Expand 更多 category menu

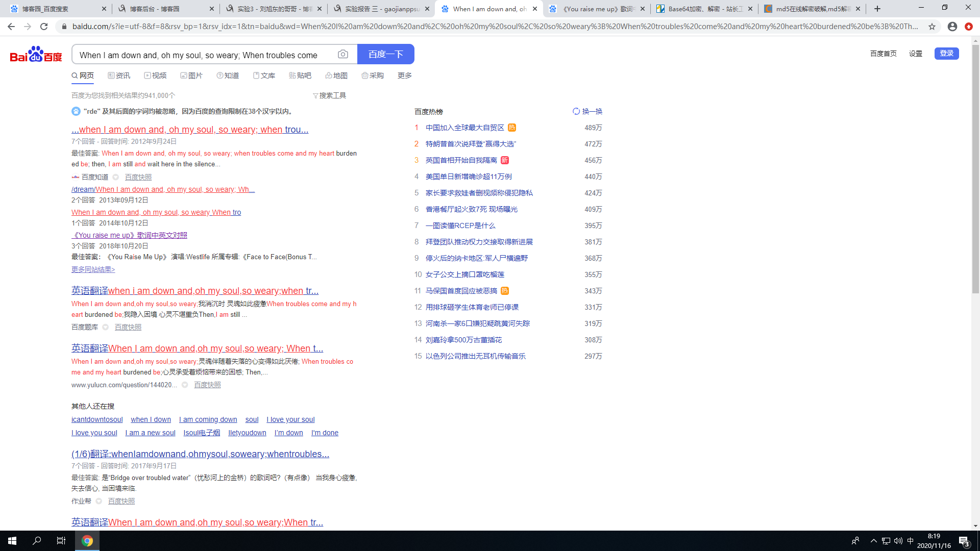pyautogui.click(x=404, y=76)
